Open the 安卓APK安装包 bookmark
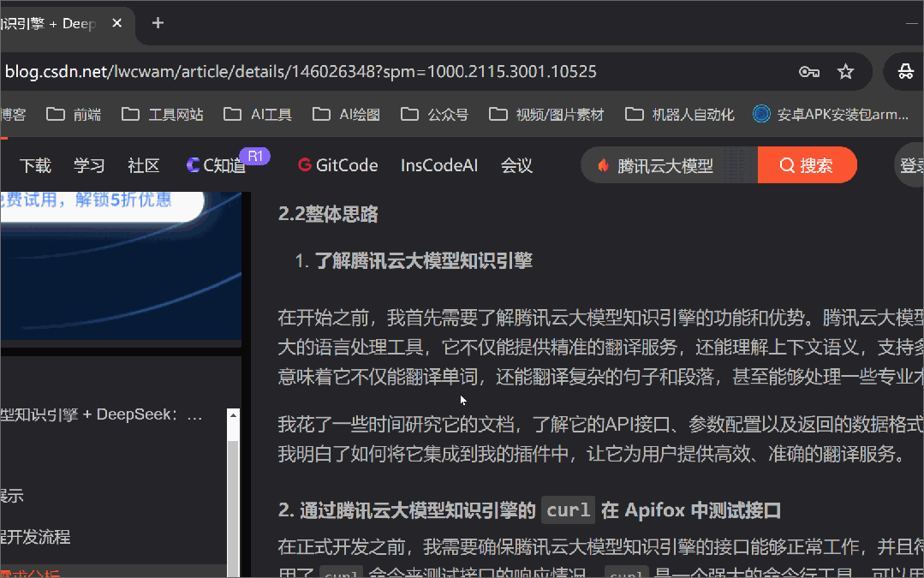This screenshot has width=924, height=578. click(831, 114)
